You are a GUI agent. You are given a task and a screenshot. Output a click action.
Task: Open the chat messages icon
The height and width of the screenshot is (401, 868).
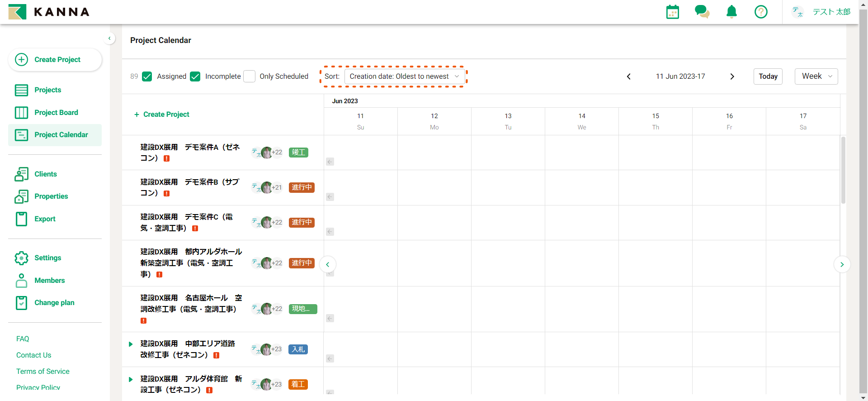tap(702, 12)
